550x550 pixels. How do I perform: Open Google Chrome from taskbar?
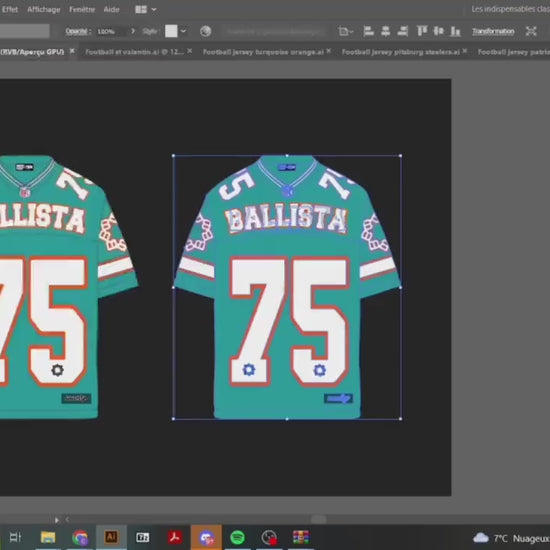coord(80,537)
